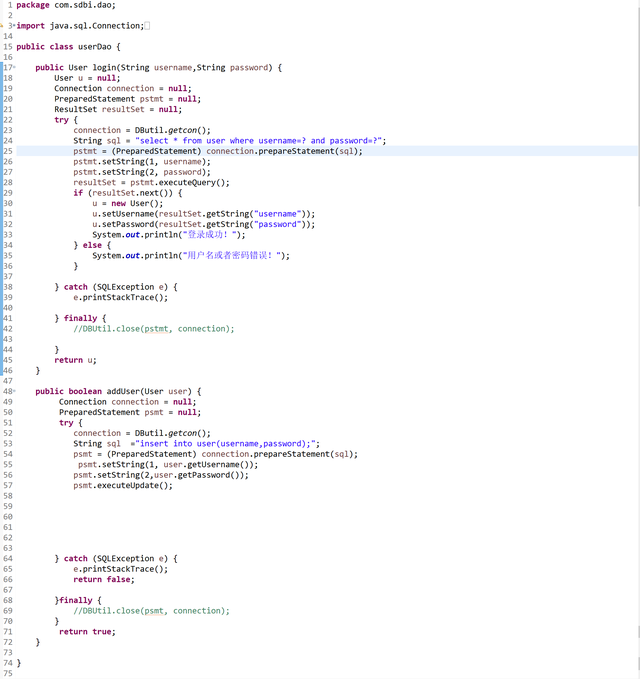Screen dimensions: 640x679
Task: Click 'ResultSet resultSet = null;' declaration
Action: [x=118, y=109]
